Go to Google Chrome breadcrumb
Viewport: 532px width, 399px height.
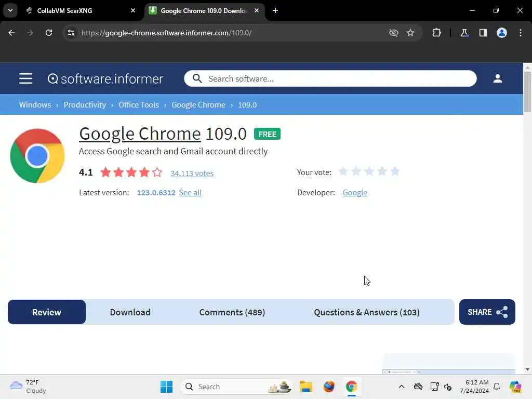coord(198,105)
